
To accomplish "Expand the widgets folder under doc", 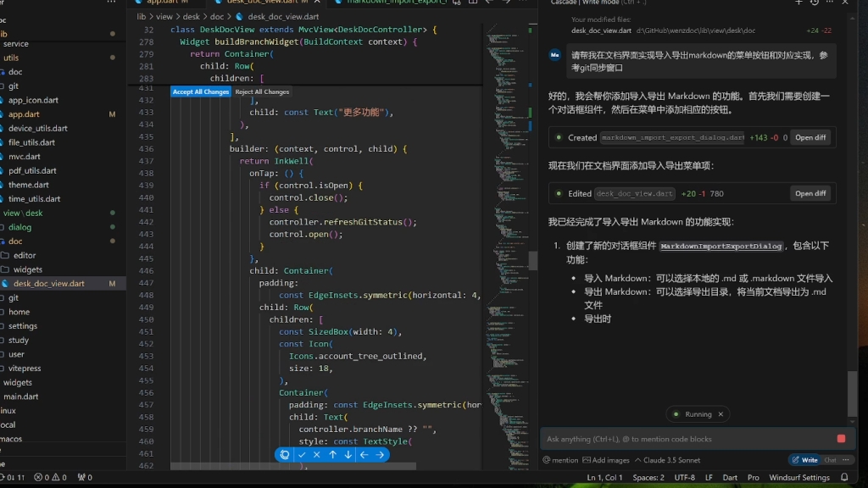I will (x=28, y=269).
